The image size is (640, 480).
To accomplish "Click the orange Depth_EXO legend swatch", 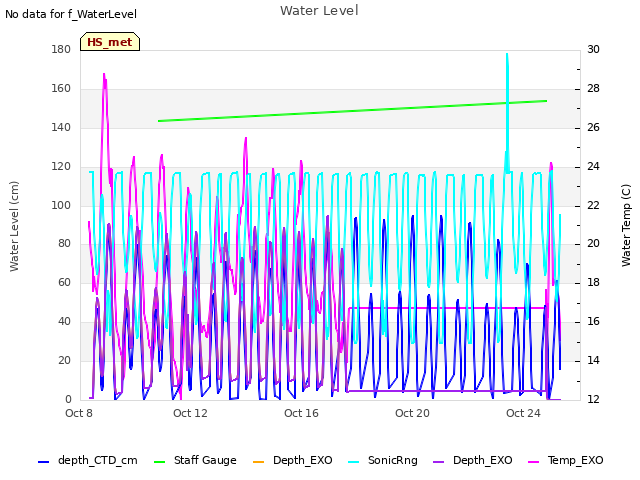I will click(x=259, y=462).
